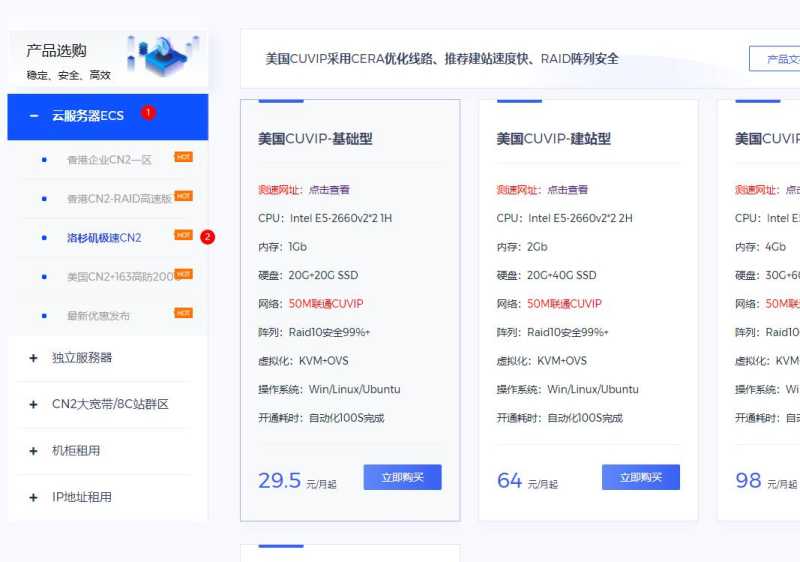Click HOT badge beside 香港企业CN2一区
The width and height of the screenshot is (800, 562).
pos(184,157)
